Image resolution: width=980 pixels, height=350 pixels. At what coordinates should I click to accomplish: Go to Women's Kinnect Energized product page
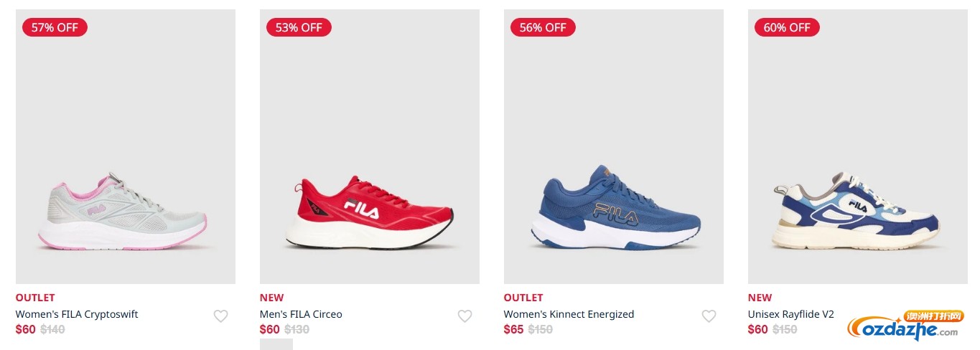click(x=569, y=314)
